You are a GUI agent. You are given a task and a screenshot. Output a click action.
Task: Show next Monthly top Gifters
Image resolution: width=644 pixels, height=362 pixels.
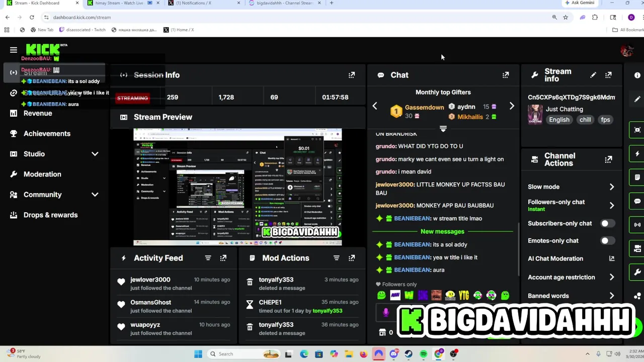(x=512, y=106)
